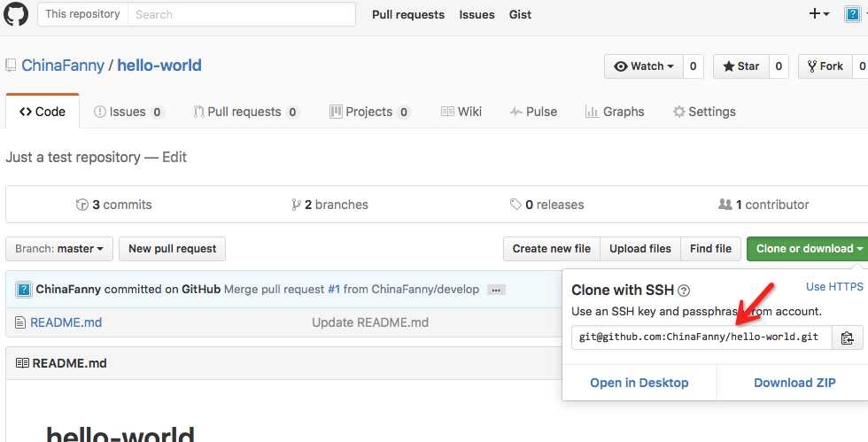
Task: Select the SSH clone URL field
Action: (701, 337)
